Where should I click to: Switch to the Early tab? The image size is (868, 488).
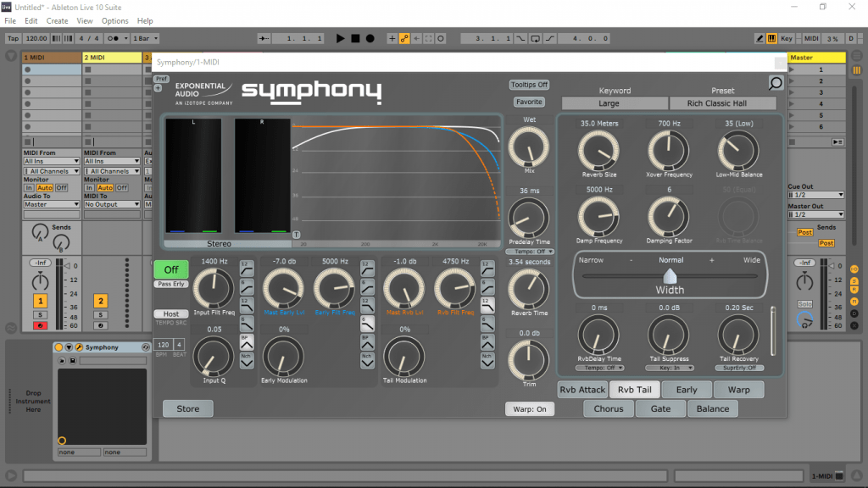[687, 390]
